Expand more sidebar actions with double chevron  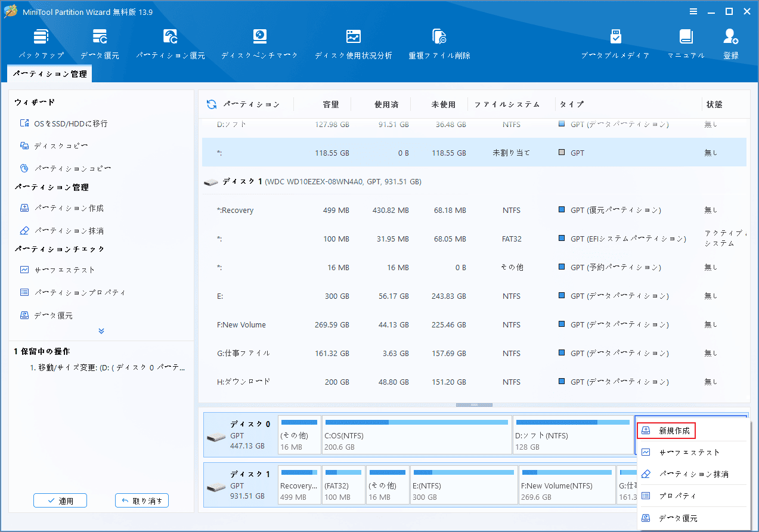(101, 331)
